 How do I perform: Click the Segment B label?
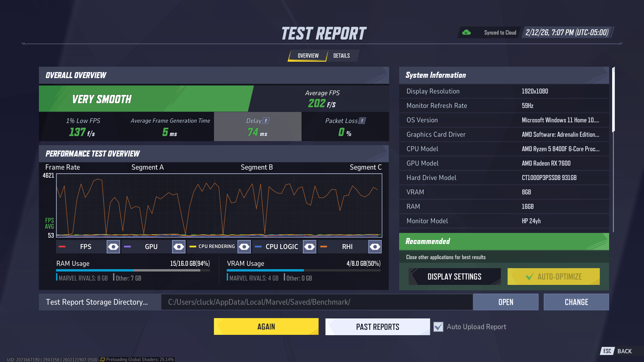pyautogui.click(x=257, y=167)
